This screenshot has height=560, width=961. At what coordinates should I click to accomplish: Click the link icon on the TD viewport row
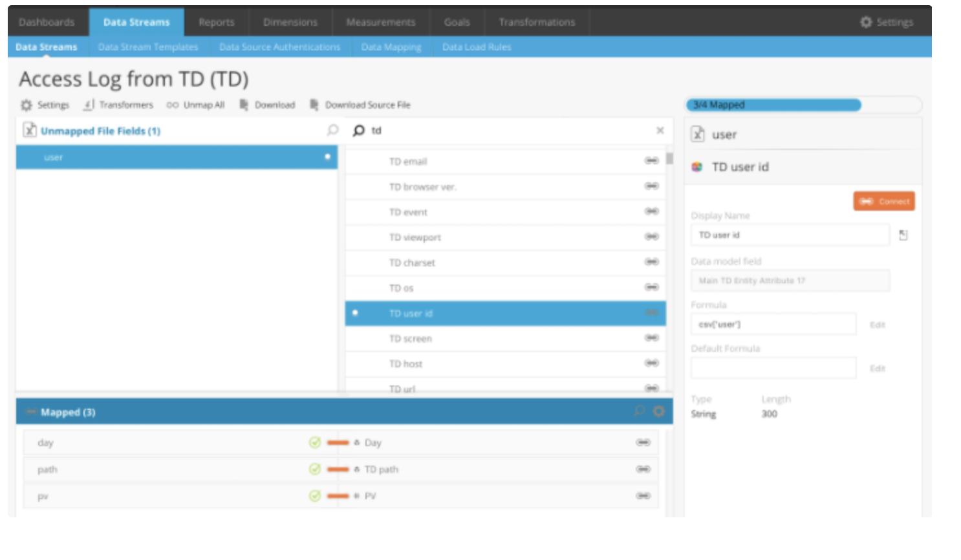651,237
